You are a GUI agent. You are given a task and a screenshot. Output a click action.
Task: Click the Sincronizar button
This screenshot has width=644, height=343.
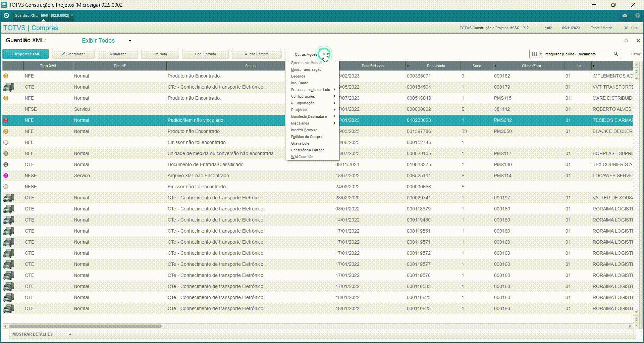[x=73, y=54]
